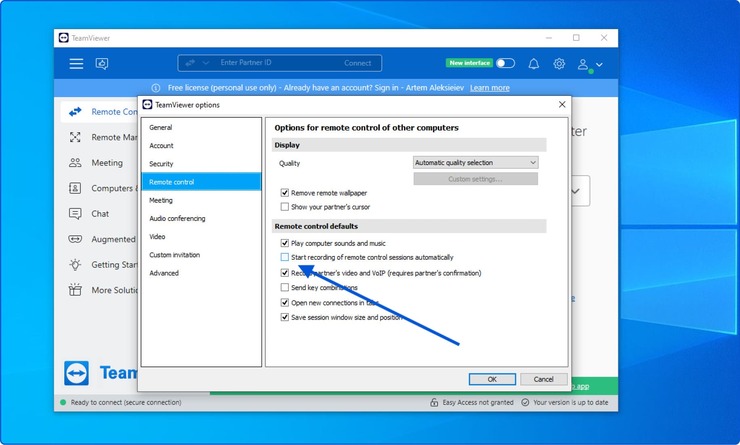Open the Account options category
Viewport: 740px width, 445px height.
pyautogui.click(x=201, y=145)
